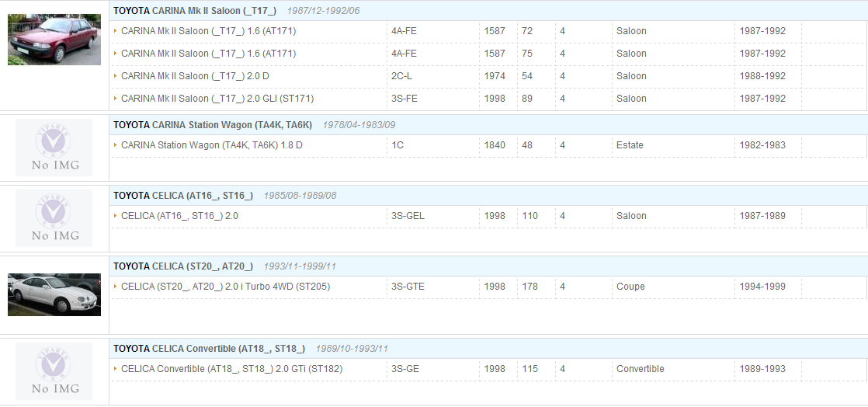
Task: Open TOYOTA CELICA Convertible (AT18_, ST18_) heading
Action: tap(210, 349)
